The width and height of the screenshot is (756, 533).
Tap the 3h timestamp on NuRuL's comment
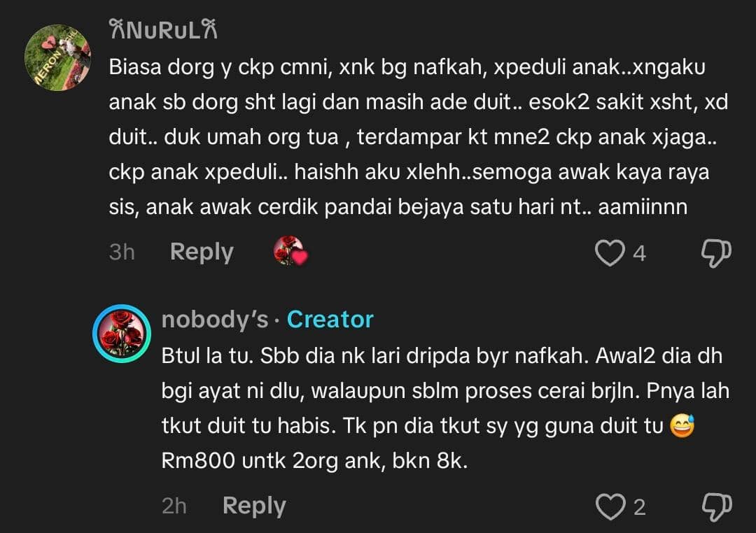click(122, 253)
